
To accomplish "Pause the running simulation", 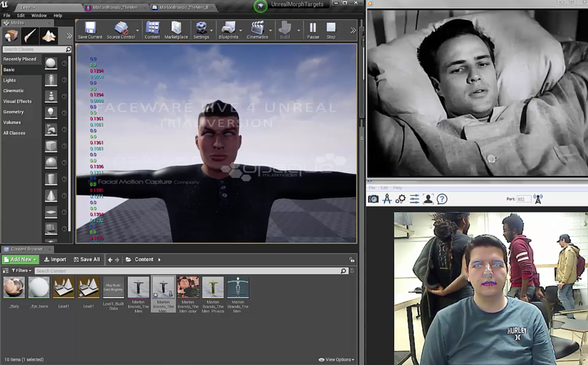I will [x=313, y=30].
